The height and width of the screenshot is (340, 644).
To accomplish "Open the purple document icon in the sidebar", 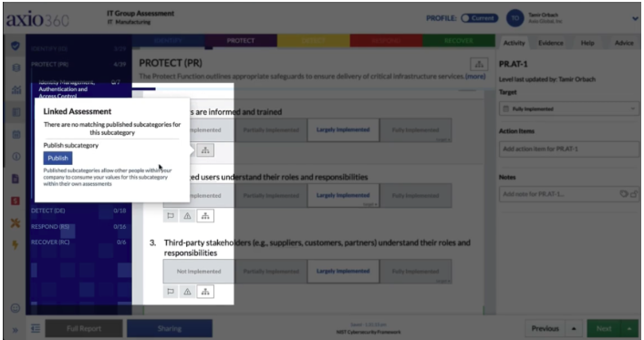I will coord(16,179).
